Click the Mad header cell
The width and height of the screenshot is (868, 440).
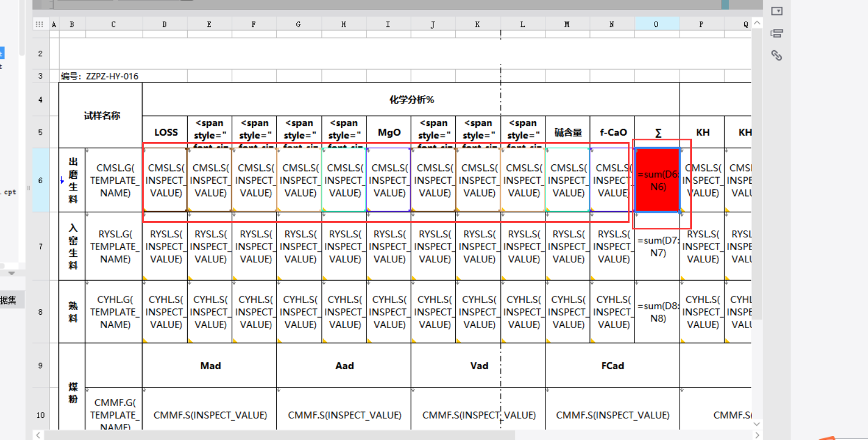tap(210, 365)
